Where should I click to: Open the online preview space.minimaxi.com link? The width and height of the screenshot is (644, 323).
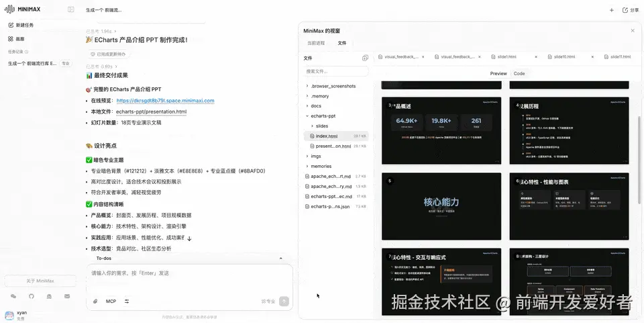tap(165, 101)
